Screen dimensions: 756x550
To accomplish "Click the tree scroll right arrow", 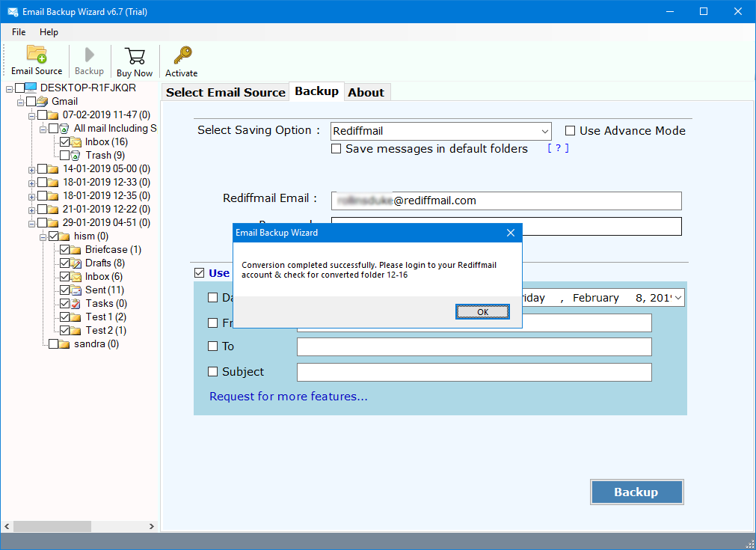I will [x=151, y=526].
